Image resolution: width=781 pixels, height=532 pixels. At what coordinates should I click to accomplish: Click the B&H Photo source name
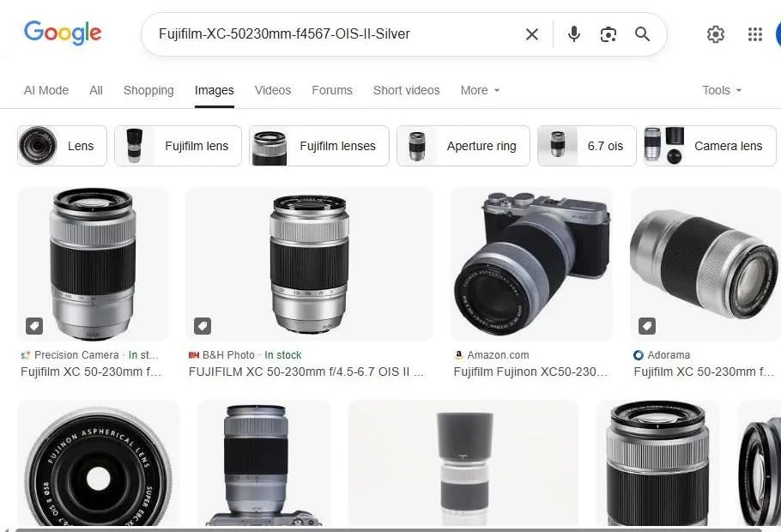[x=228, y=355]
